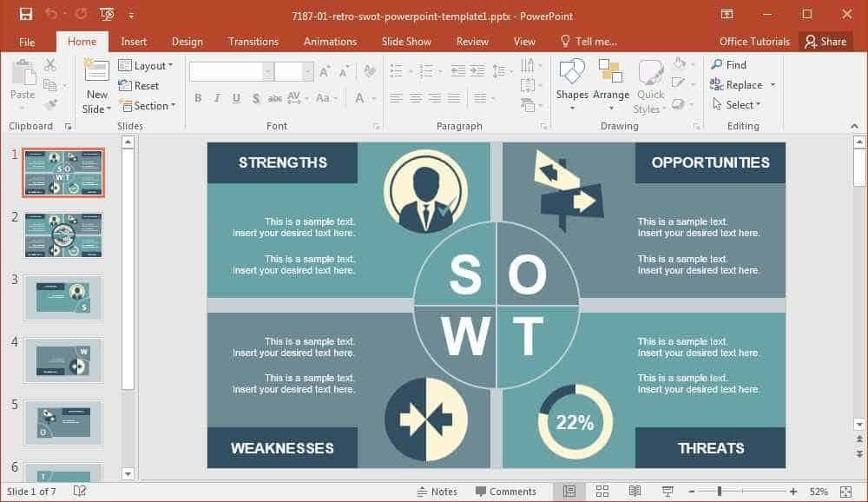868x502 pixels.
Task: Open the Section dropdown menu
Action: (x=148, y=105)
